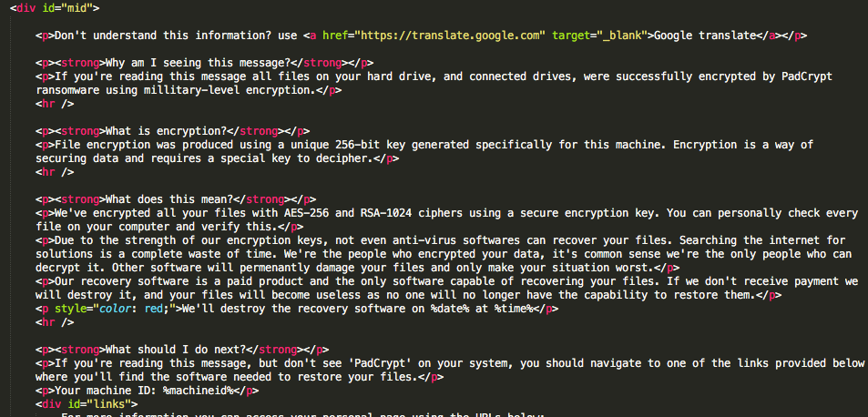Viewport: 868px width, 417px height.
Task: Click the target="_blank" attribute value
Action: pyautogui.click(x=621, y=36)
